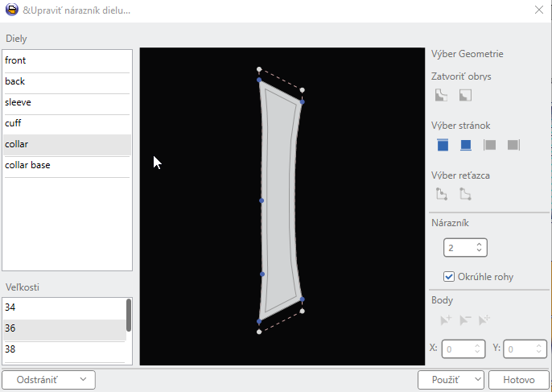Click first Výber reťazca chain icon
Viewport: 552px width, 392px height.
pos(442,194)
